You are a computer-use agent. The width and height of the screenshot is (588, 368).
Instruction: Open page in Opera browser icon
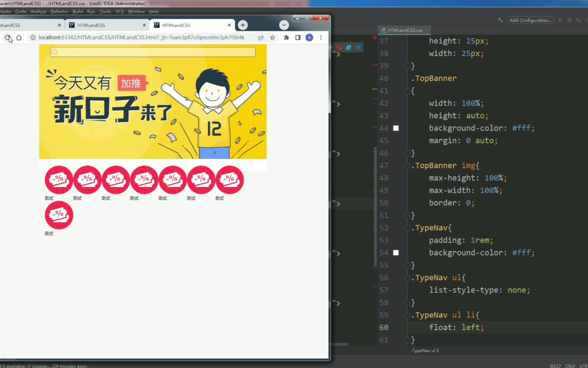click(x=339, y=47)
